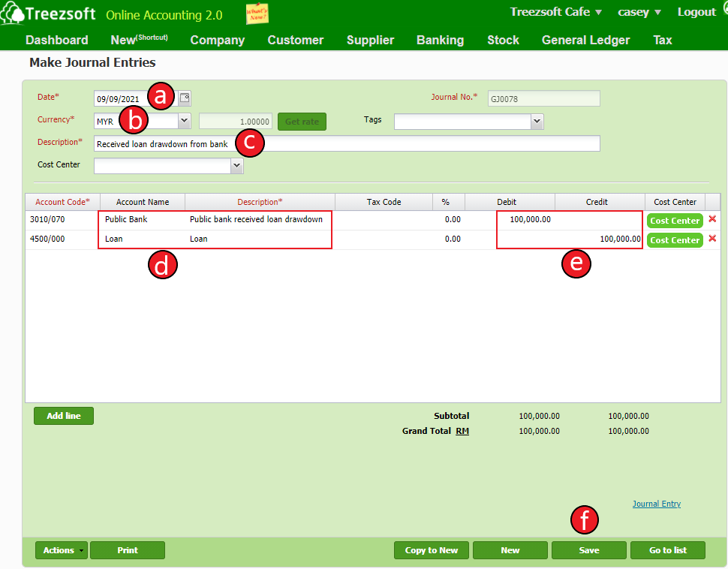Image resolution: width=728 pixels, height=569 pixels.
Task: Open the Journal Entry link
Action: pos(656,504)
